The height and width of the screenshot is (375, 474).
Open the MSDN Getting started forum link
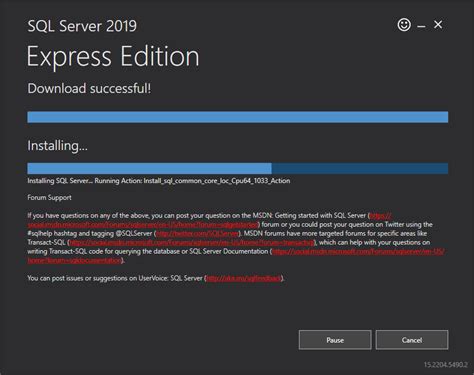pos(143,224)
